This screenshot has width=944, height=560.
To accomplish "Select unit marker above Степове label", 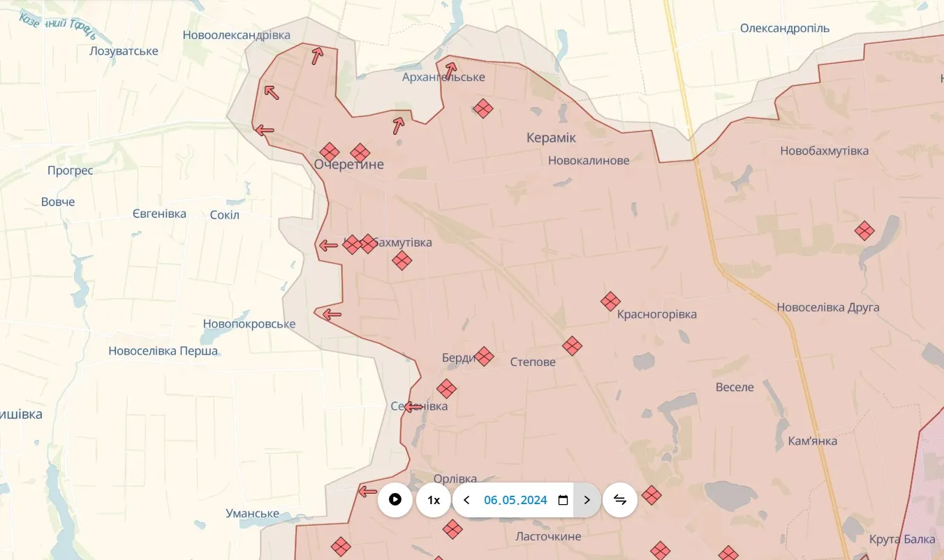I will (572, 346).
